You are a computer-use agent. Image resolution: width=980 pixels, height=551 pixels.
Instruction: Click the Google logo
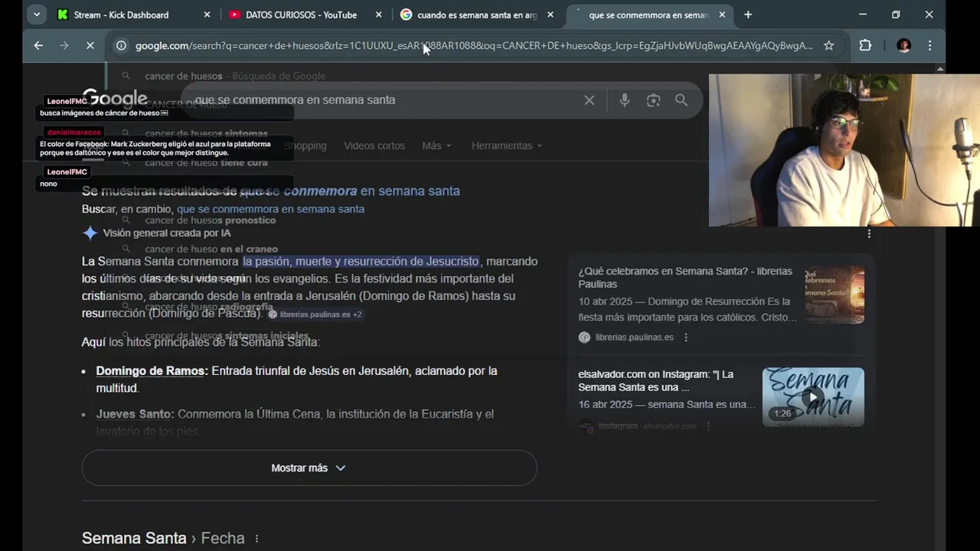(x=115, y=99)
